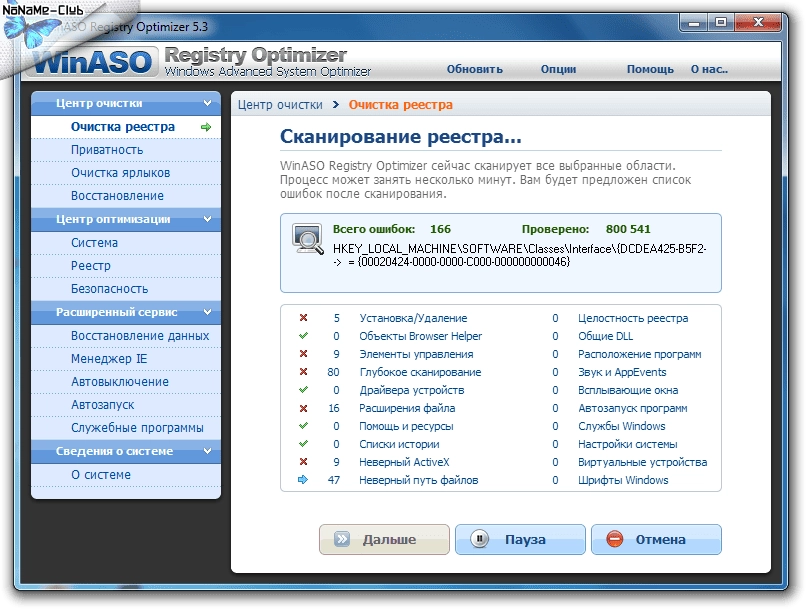This screenshot has height=610, width=806.
Task: Open the О нас.. menu
Action: 709,69
